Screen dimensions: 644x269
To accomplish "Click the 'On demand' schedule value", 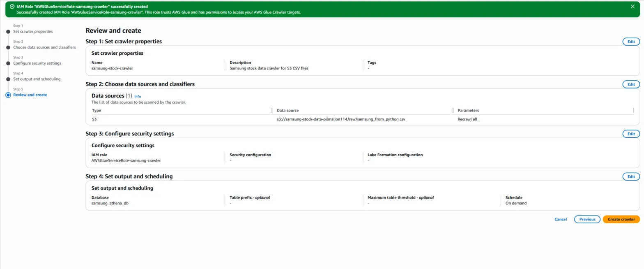I will click(x=516, y=203).
